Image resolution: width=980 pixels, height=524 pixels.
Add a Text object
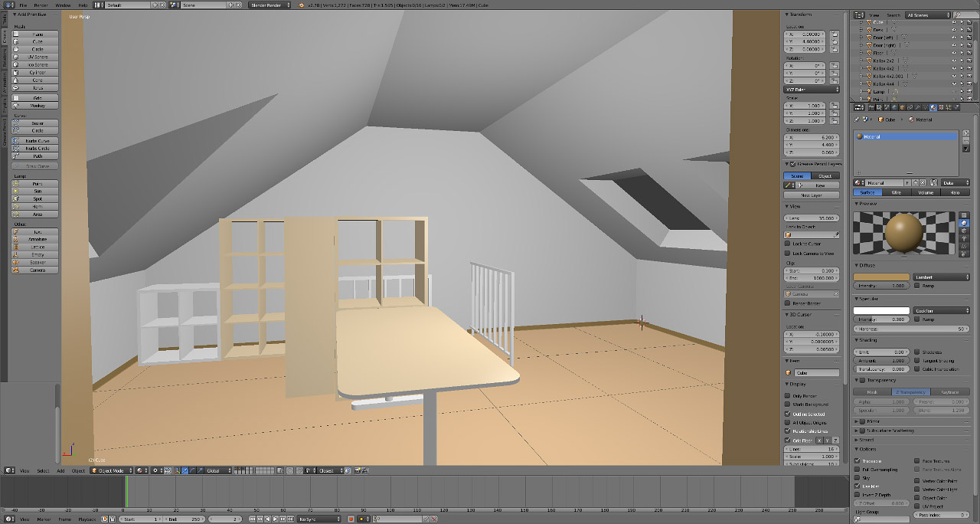[x=34, y=232]
